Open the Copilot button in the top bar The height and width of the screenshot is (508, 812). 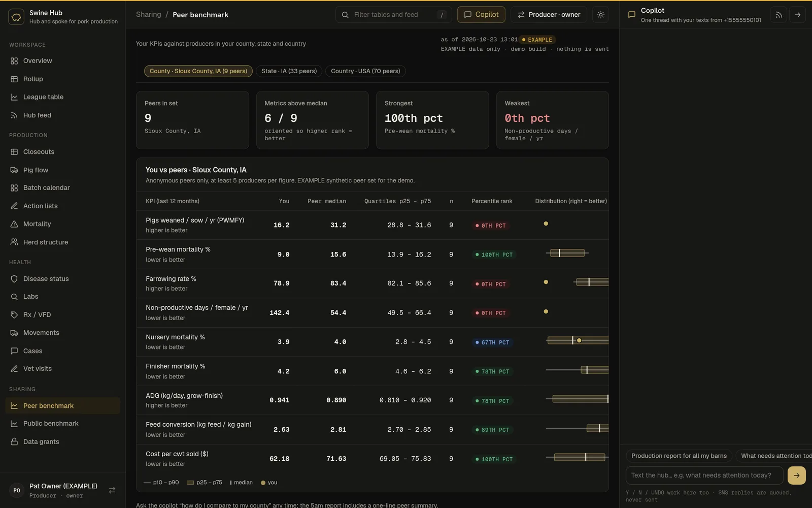[x=481, y=15]
